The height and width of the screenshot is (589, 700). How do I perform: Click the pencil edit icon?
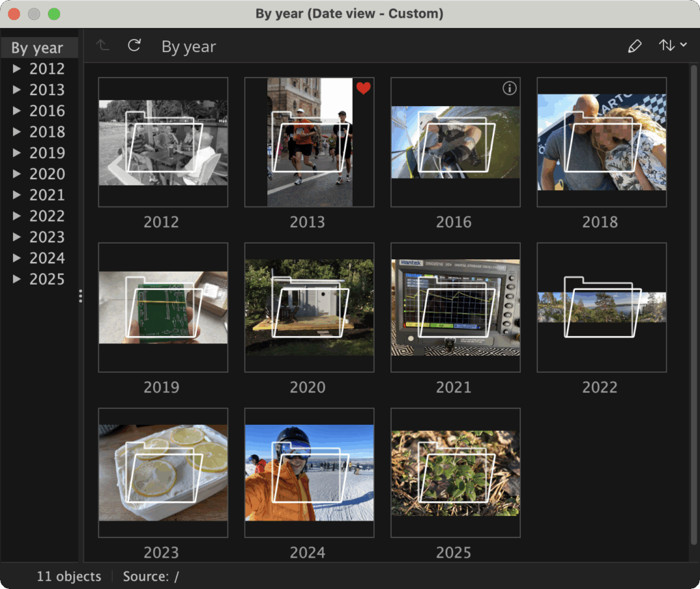pyautogui.click(x=634, y=47)
